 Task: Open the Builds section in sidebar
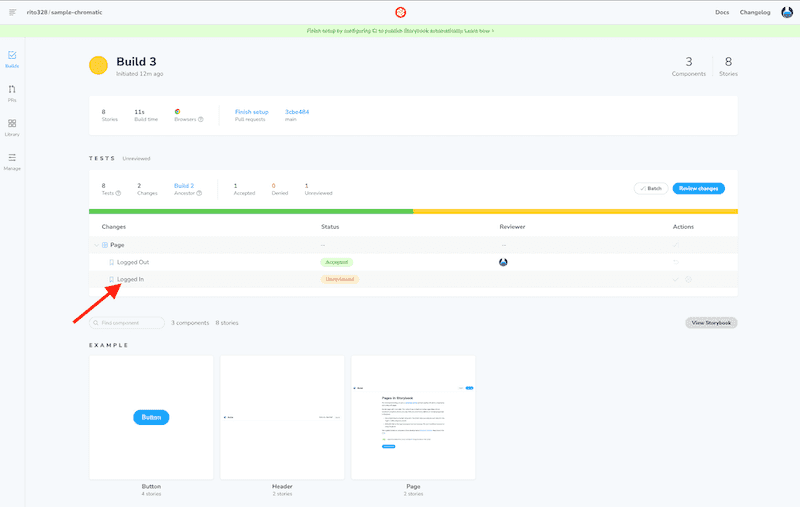[x=12, y=59]
